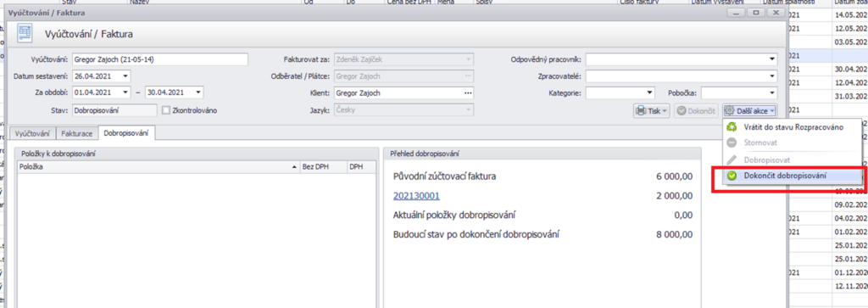The width and height of the screenshot is (868, 308).
Task: Click the green check icon for Dokončit dobropisování
Action: click(x=732, y=176)
